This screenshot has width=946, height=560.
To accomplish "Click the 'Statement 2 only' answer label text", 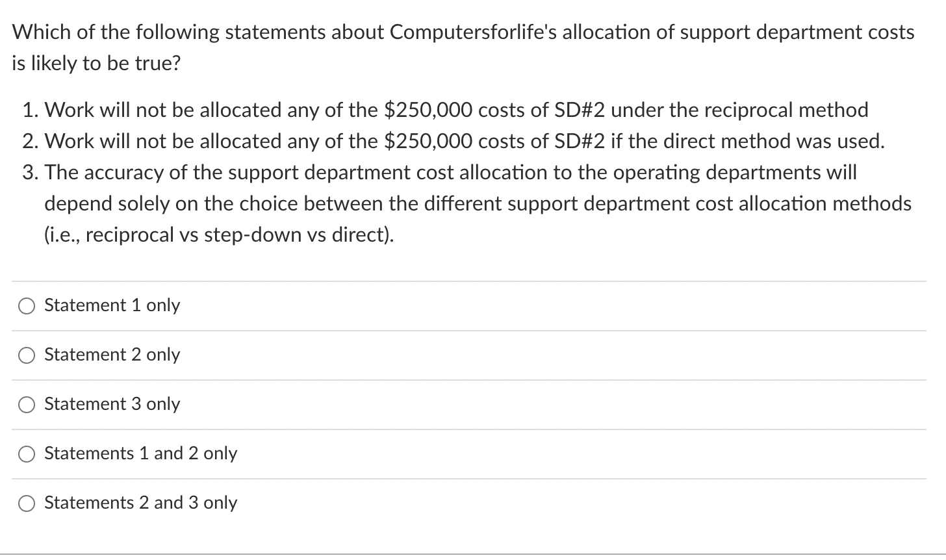I will click(x=112, y=355).
